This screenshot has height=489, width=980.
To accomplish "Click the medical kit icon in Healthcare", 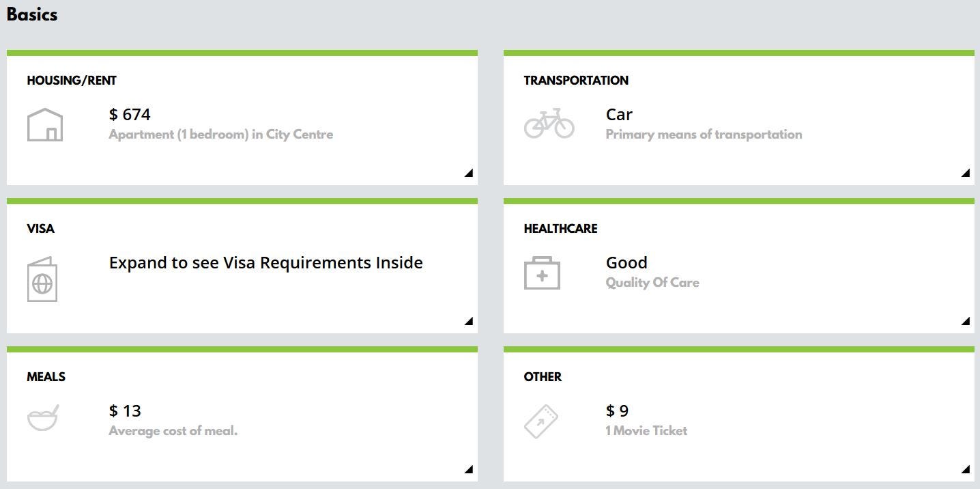I will tap(542, 273).
